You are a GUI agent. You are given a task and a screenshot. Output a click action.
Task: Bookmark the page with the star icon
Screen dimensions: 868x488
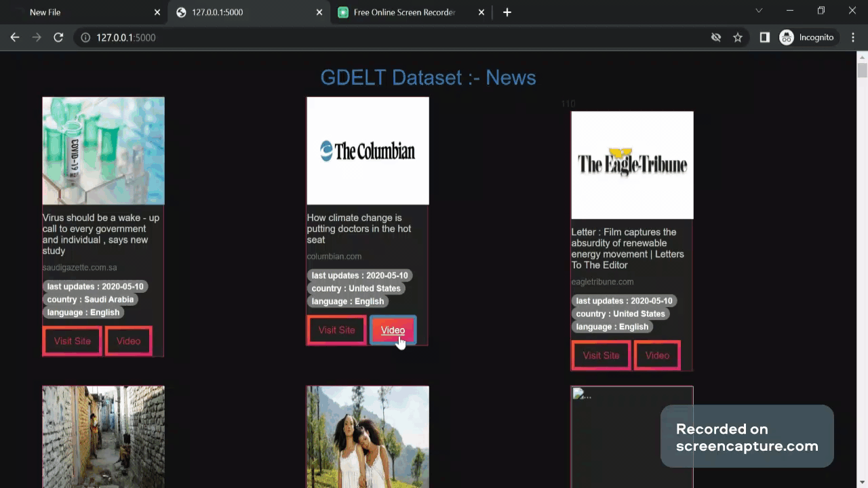point(738,37)
